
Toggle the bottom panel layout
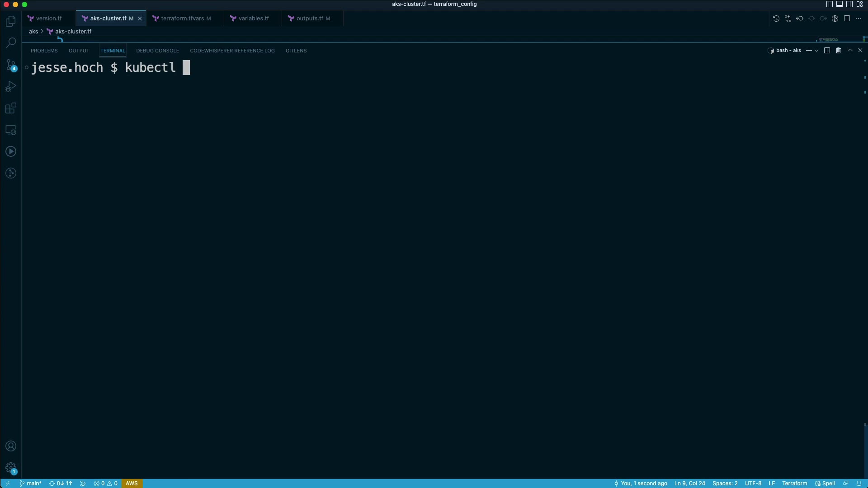point(840,4)
